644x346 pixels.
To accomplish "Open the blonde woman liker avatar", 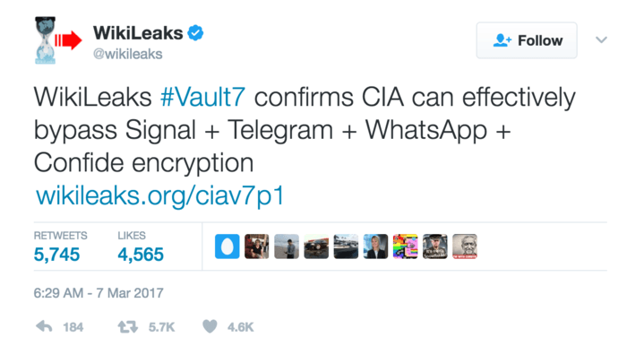I will pyautogui.click(x=375, y=247).
